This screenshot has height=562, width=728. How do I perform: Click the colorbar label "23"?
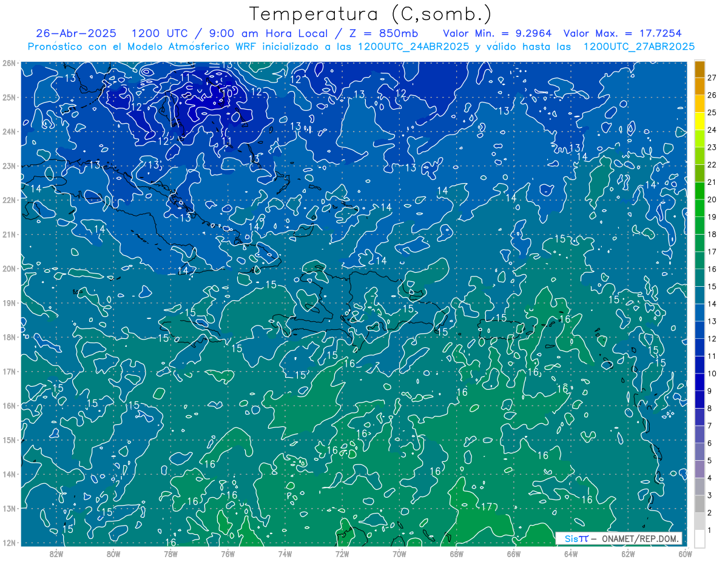[x=712, y=147]
